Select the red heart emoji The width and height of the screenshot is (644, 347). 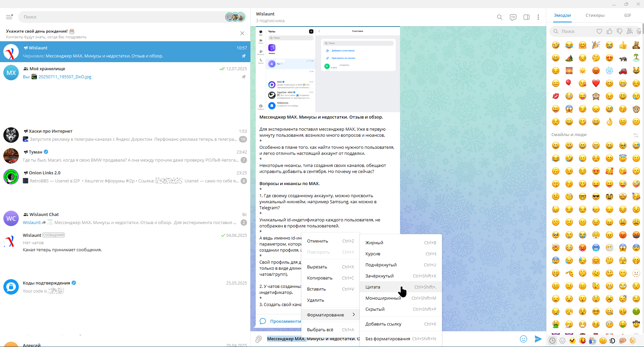point(596,83)
